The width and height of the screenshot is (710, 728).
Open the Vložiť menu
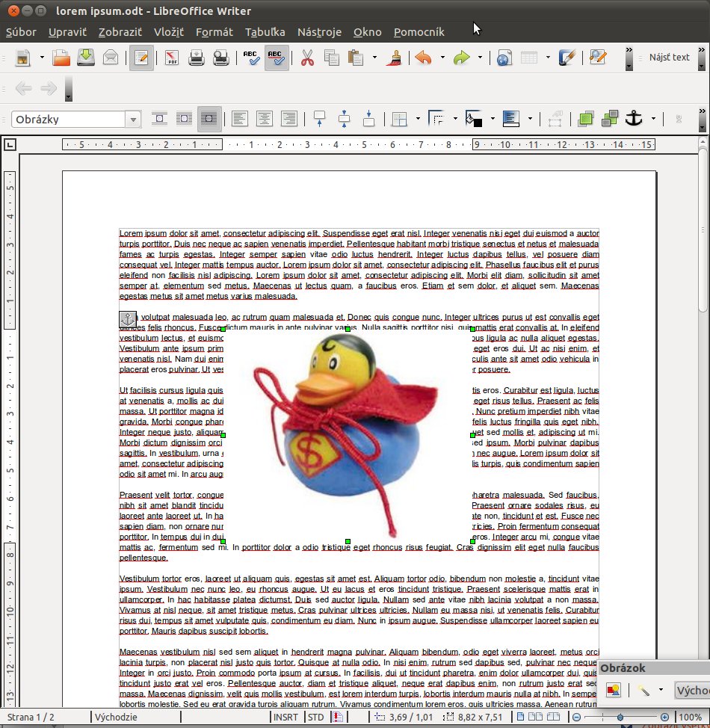click(x=169, y=32)
